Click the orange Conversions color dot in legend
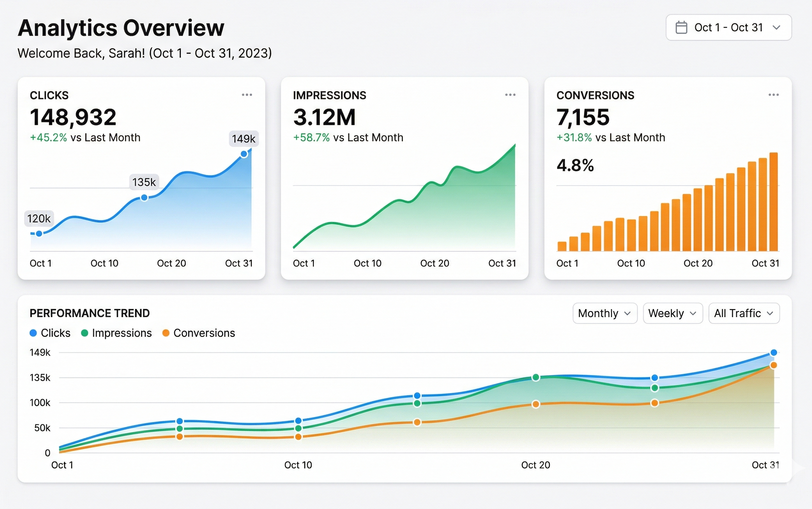 coord(166,333)
